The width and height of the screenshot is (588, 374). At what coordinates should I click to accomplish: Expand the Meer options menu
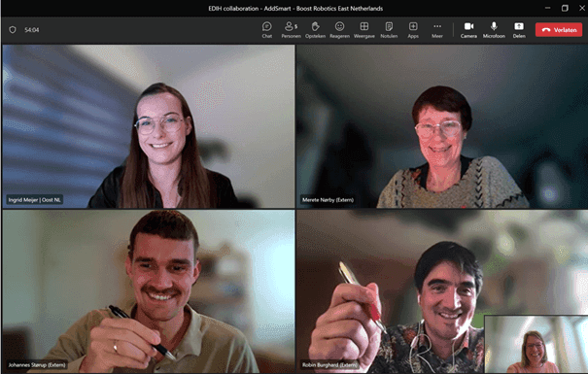[x=437, y=30]
